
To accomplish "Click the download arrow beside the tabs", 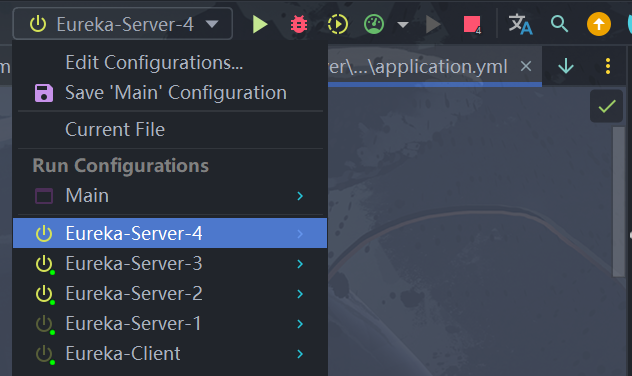I will click(x=566, y=66).
